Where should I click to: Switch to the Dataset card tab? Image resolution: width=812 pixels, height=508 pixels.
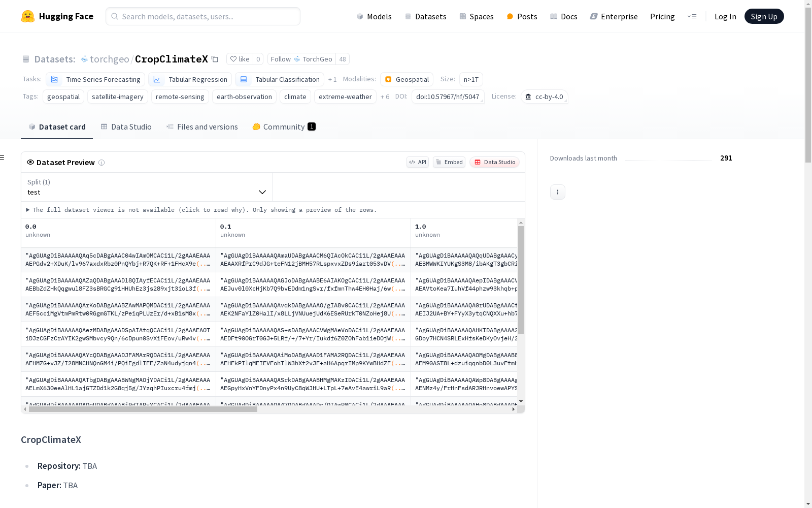(x=57, y=127)
